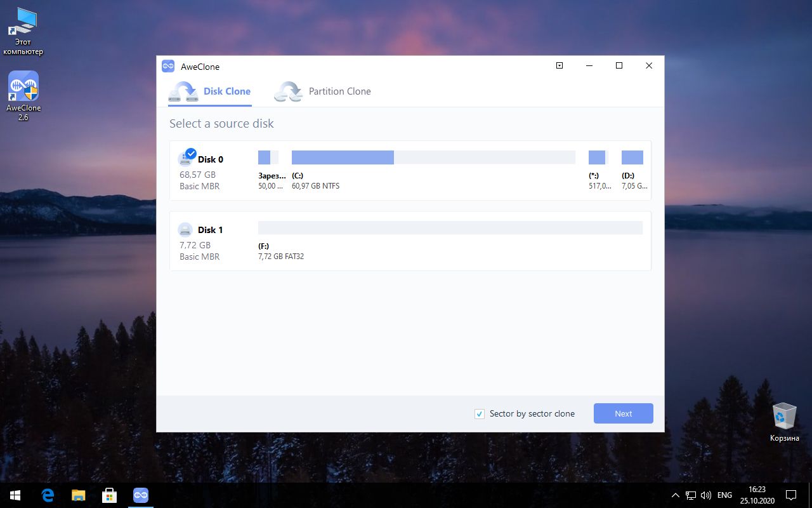Click the (D:) partition bar
The image size is (812, 508).
(x=632, y=157)
